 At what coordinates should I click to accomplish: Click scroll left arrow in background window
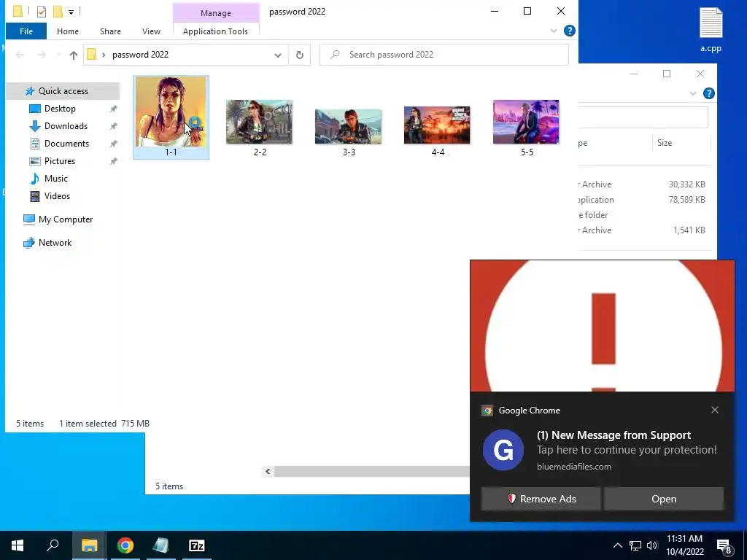tap(268, 472)
